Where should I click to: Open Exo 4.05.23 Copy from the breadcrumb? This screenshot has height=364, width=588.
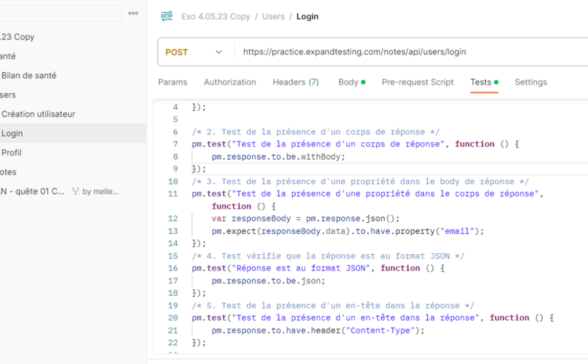point(217,16)
